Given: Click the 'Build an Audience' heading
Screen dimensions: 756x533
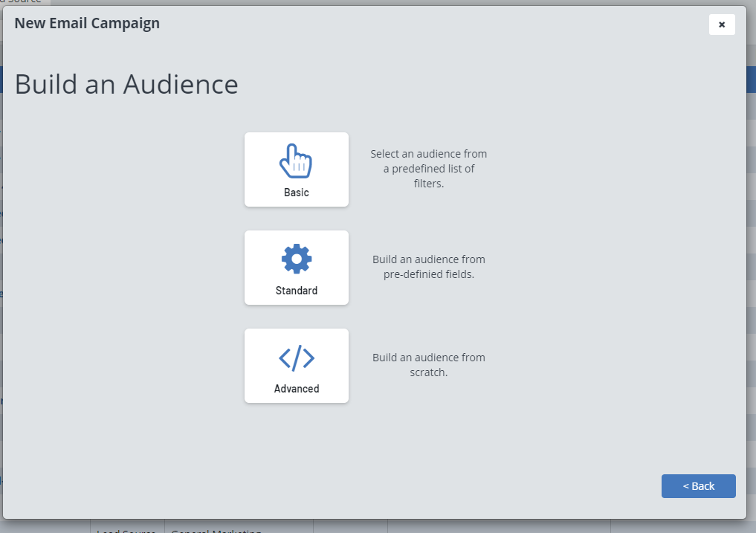Looking at the screenshot, I should 126,84.
